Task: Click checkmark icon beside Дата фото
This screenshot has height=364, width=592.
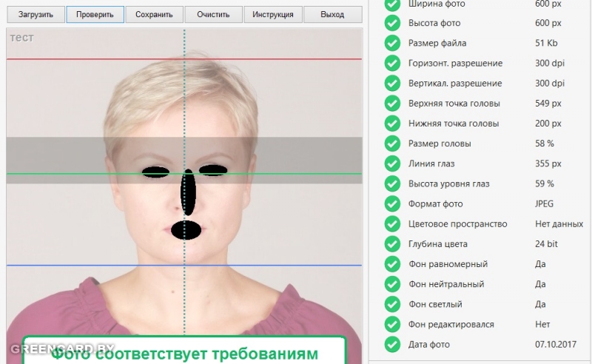Action: coord(392,344)
